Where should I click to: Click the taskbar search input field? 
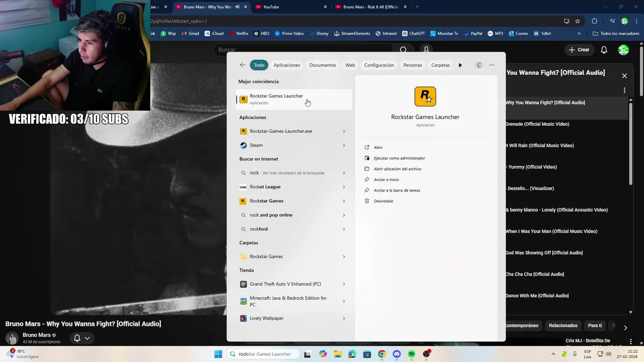pos(263,354)
